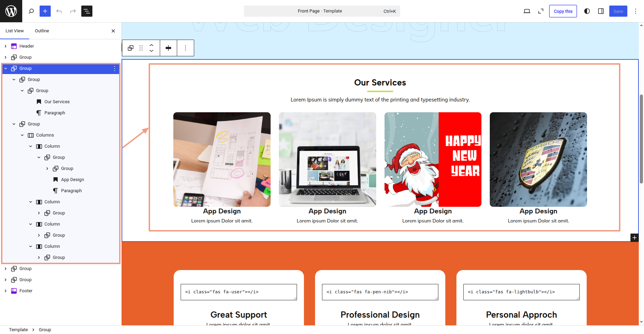Select the List View tab

point(15,31)
